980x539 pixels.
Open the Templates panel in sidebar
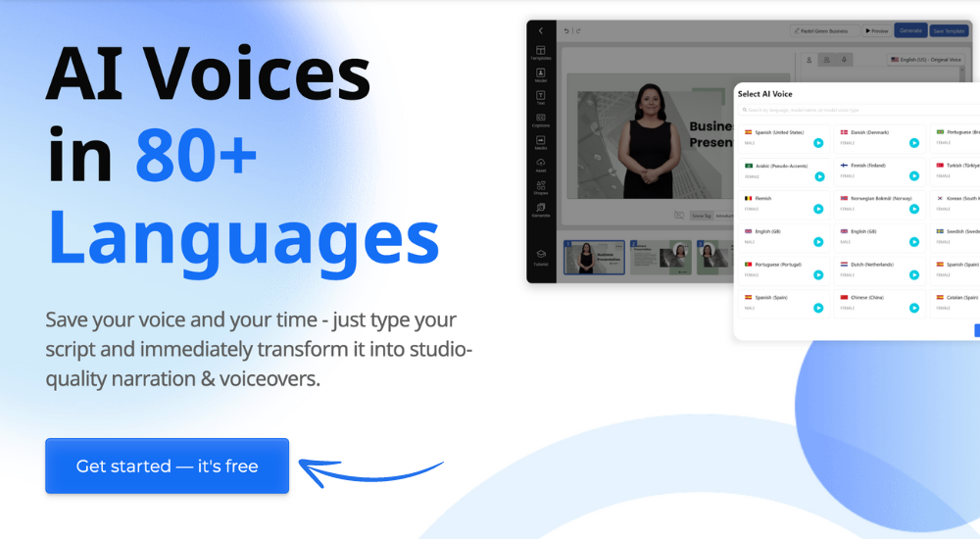(x=541, y=53)
